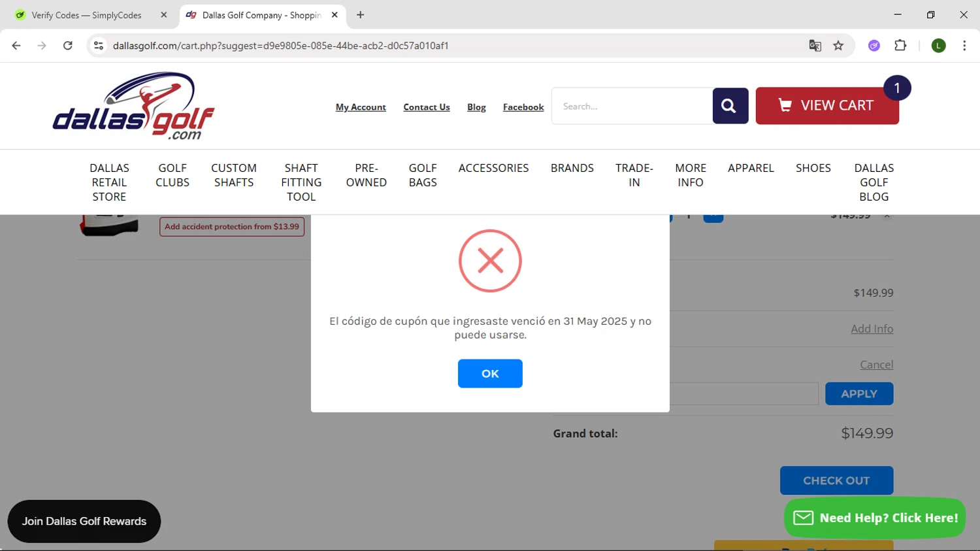This screenshot has height=551, width=980.
Task: Open the Accessories menu
Action: pos(493,168)
